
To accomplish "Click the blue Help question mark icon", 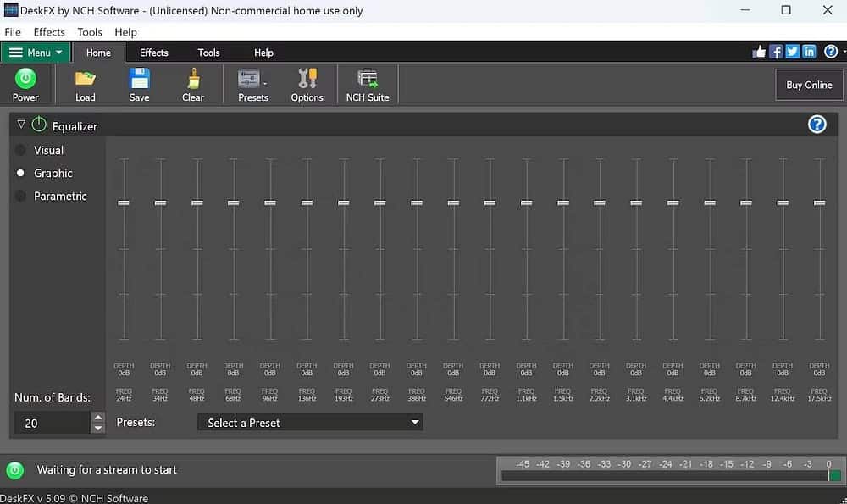I will click(x=817, y=124).
